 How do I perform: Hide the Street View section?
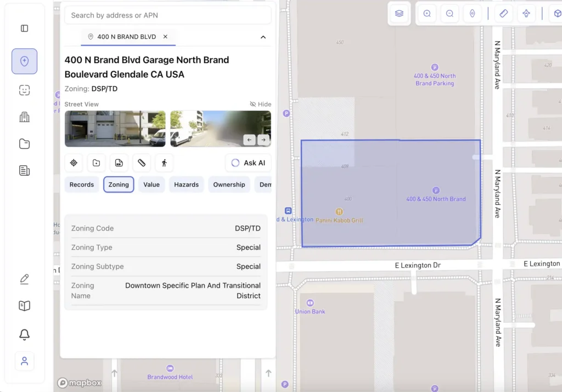pos(260,104)
